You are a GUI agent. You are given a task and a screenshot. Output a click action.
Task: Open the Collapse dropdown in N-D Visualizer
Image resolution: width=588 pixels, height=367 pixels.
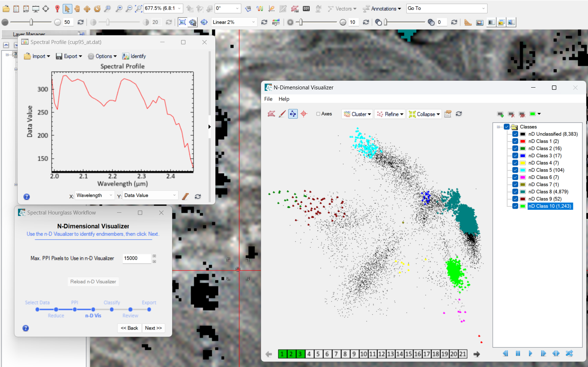(425, 114)
